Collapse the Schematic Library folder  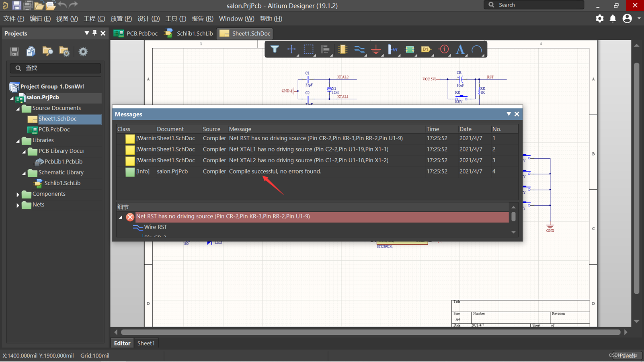(24, 173)
